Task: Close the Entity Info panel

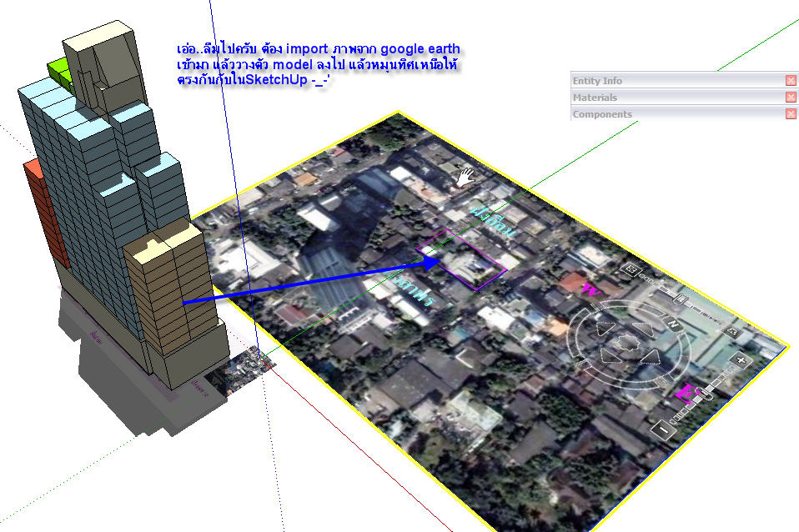Action: (x=791, y=81)
